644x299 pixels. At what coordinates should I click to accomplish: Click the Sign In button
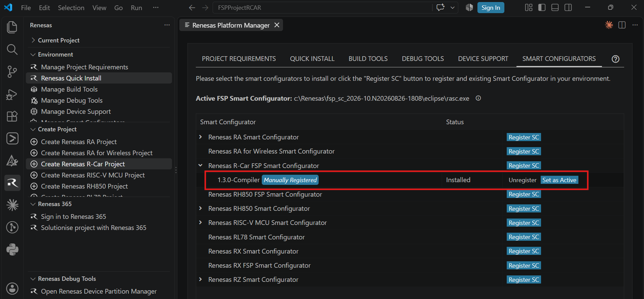(491, 7)
